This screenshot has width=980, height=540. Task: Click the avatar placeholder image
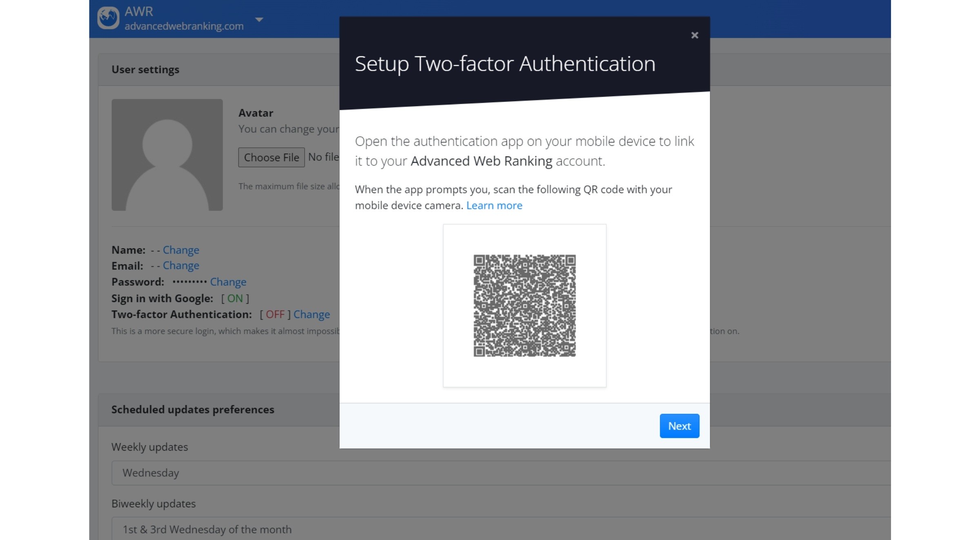coord(167,155)
